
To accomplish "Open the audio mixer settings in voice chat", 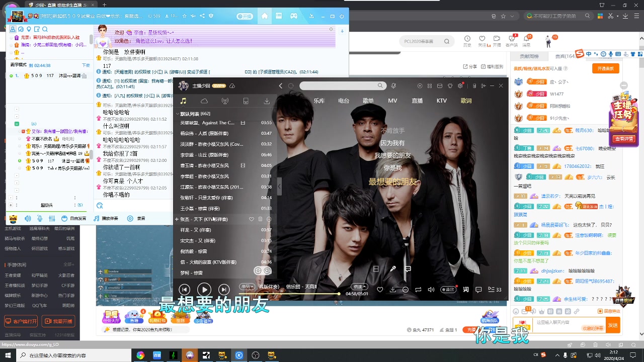I will pyautogui.click(x=51, y=219).
